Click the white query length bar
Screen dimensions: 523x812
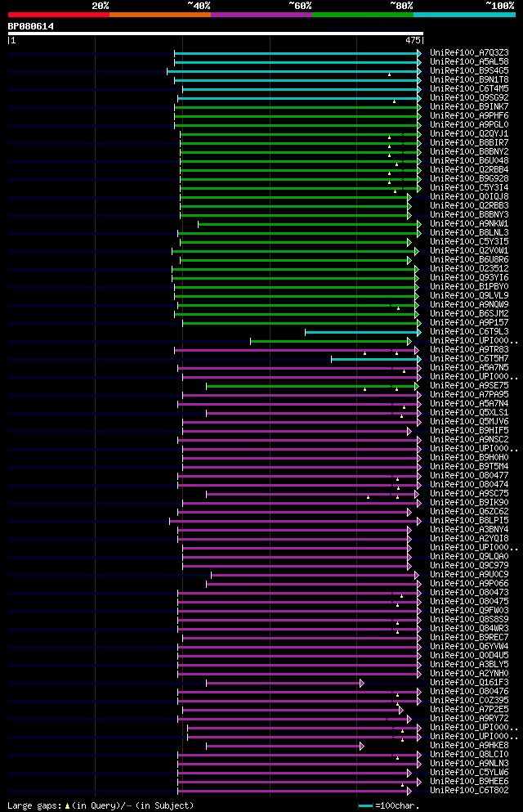point(216,34)
